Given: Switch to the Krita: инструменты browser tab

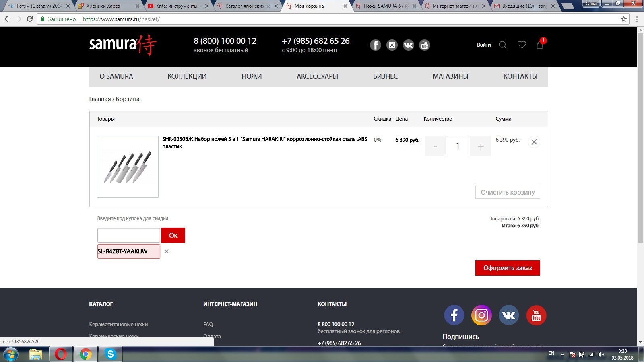Looking at the screenshot, I should click(x=177, y=6).
